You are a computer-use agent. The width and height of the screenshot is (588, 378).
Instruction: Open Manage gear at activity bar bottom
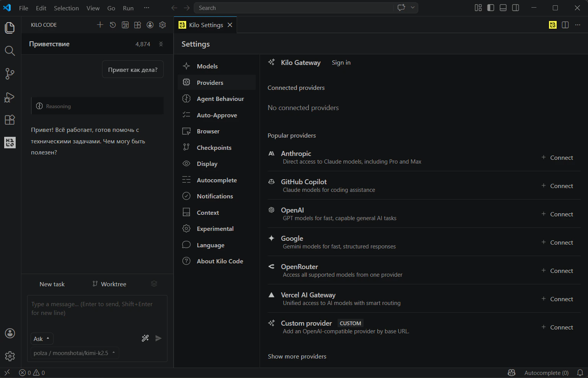click(10, 356)
